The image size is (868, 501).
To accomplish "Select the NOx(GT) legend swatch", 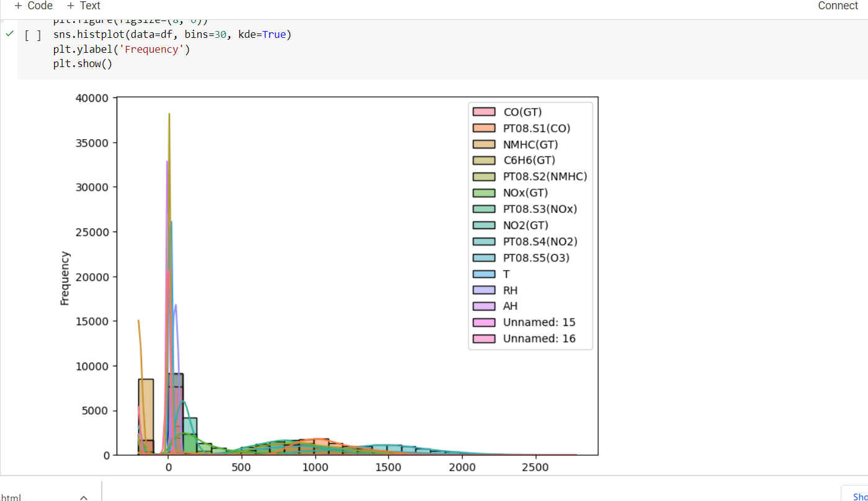I will click(485, 192).
